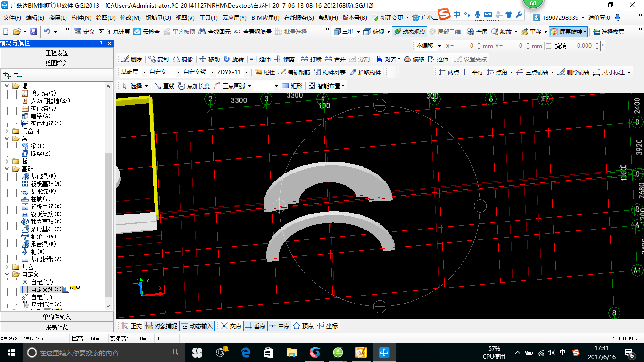Check the 旋转 rotation checkbox
The width and height of the screenshot is (644, 362).
pyautogui.click(x=548, y=46)
